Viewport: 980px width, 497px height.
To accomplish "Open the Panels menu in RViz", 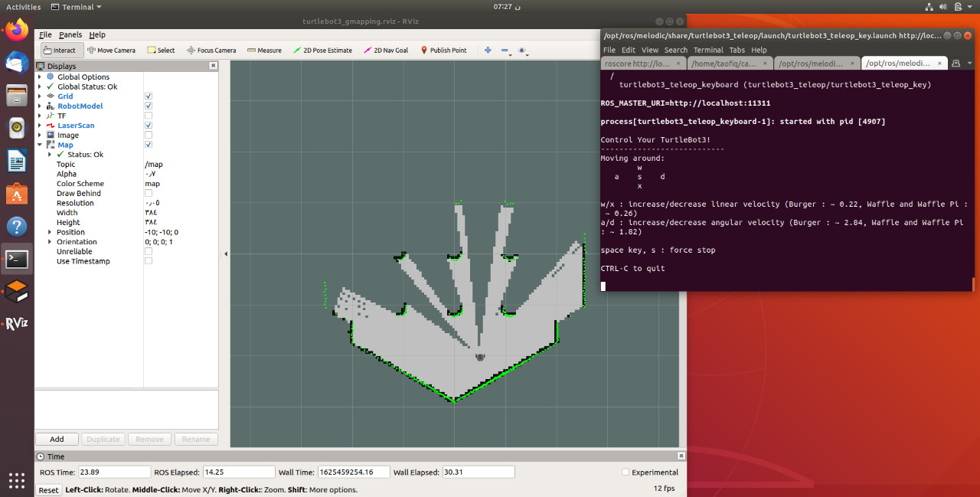I will (70, 34).
